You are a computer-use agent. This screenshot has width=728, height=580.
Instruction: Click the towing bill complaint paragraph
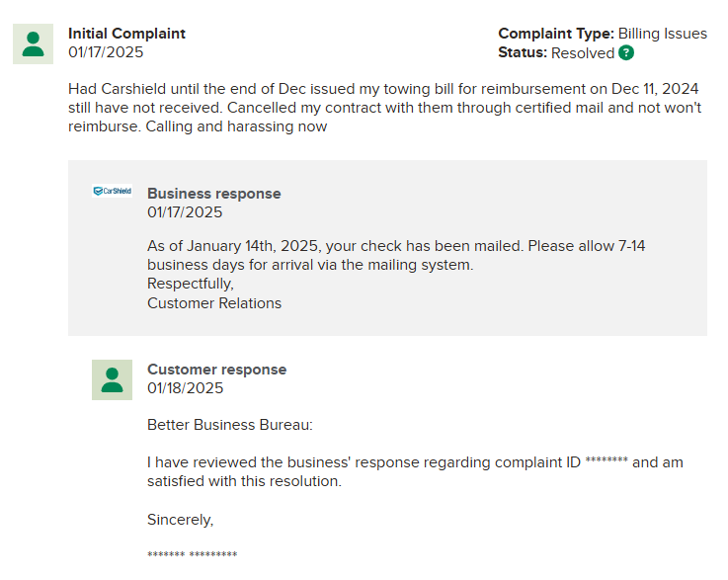tap(384, 108)
